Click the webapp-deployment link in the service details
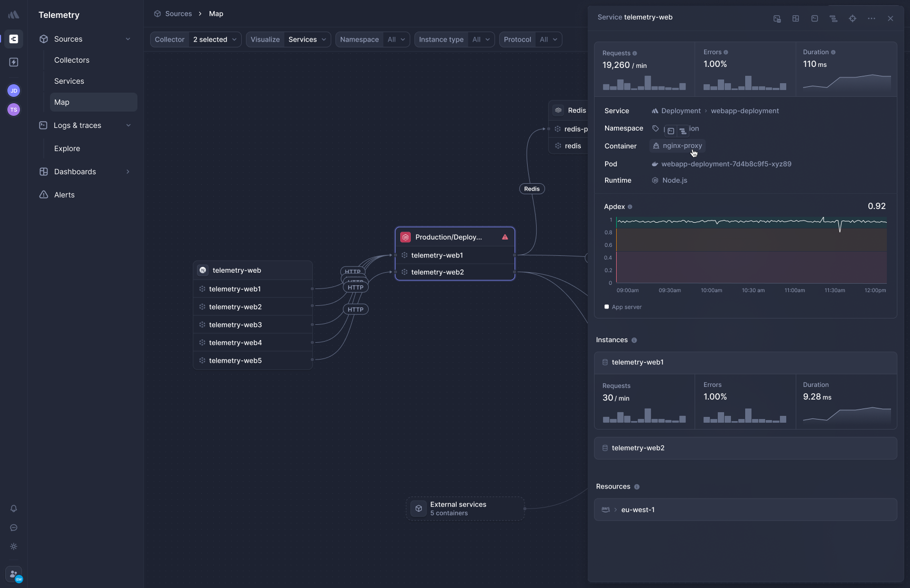Screen dimensions: 910x588 pyautogui.click(x=745, y=111)
